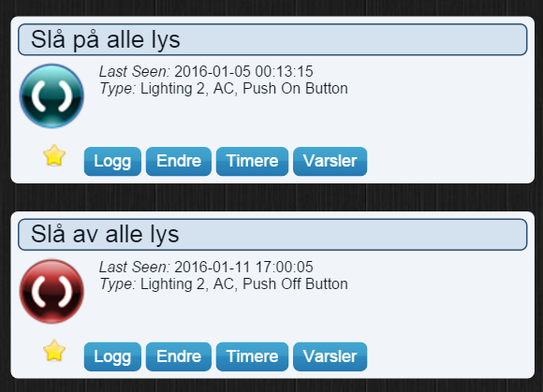Image resolution: width=543 pixels, height=392 pixels.
Task: Toggle favorite star for Slå av alle lys
Action: [54, 351]
